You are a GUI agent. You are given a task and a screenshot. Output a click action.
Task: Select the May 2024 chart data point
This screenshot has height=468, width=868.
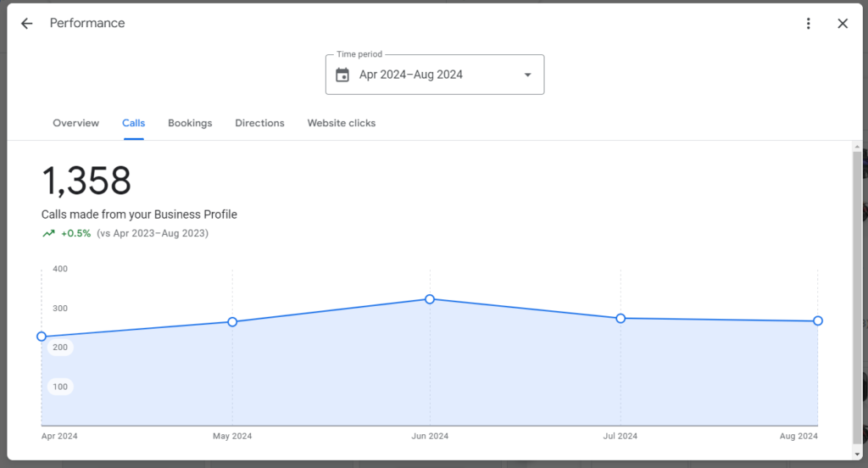point(232,322)
